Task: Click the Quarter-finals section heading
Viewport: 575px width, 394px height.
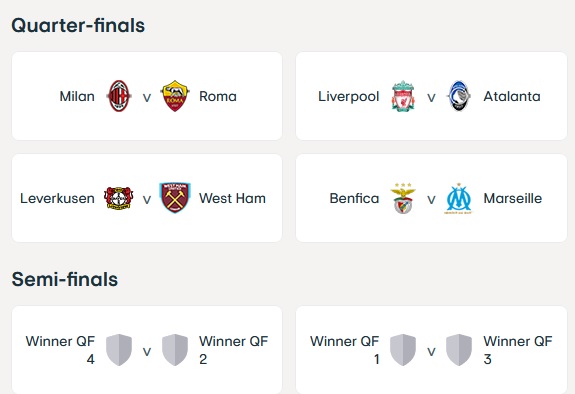Action: [78, 25]
